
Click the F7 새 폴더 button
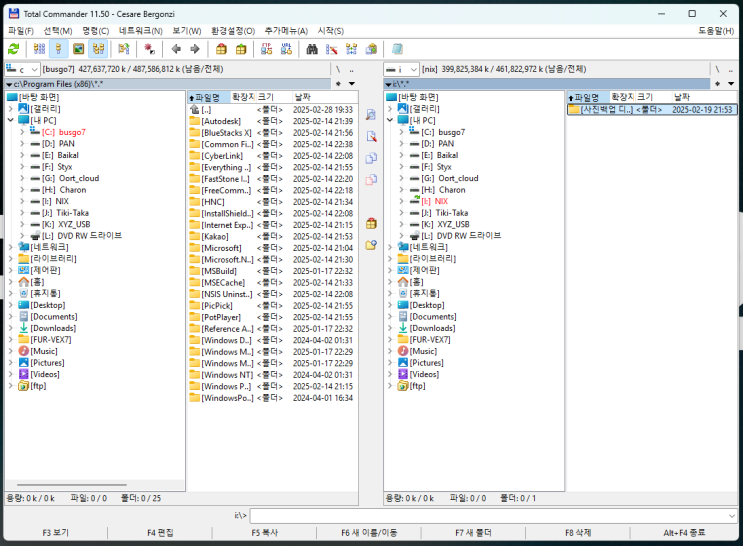point(473,533)
